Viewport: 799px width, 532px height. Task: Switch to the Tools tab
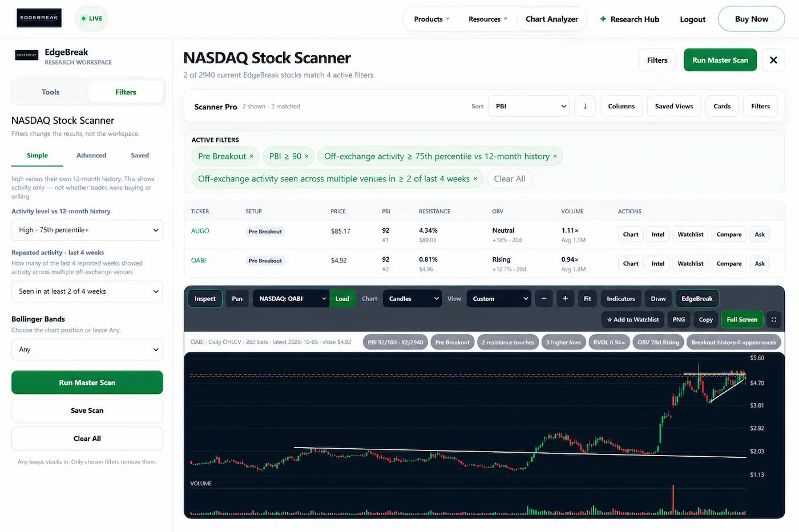50,92
